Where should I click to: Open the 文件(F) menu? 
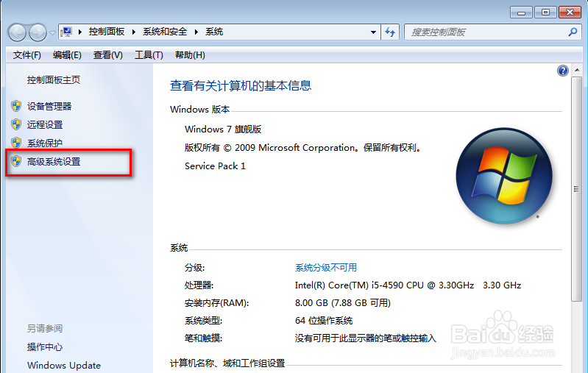(26, 55)
